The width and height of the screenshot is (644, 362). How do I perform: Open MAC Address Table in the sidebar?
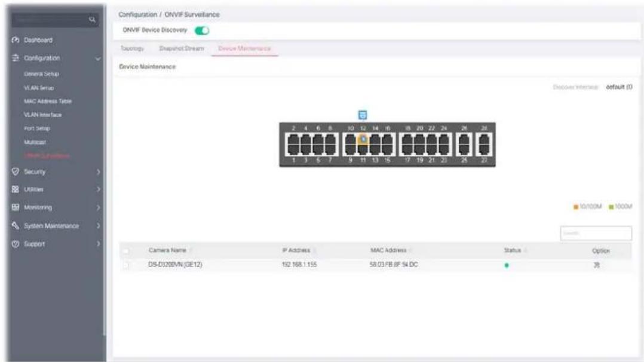(x=48, y=101)
